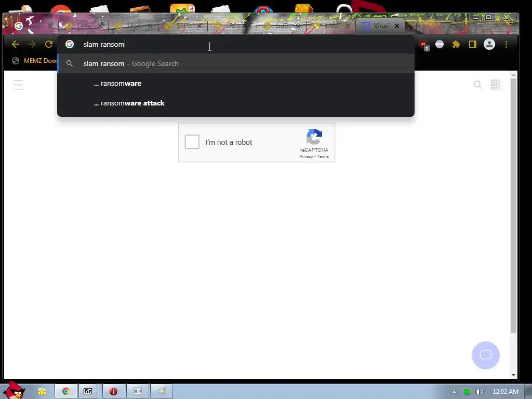Select the 'slam ransom - Google Search' suggestion

pos(236,63)
